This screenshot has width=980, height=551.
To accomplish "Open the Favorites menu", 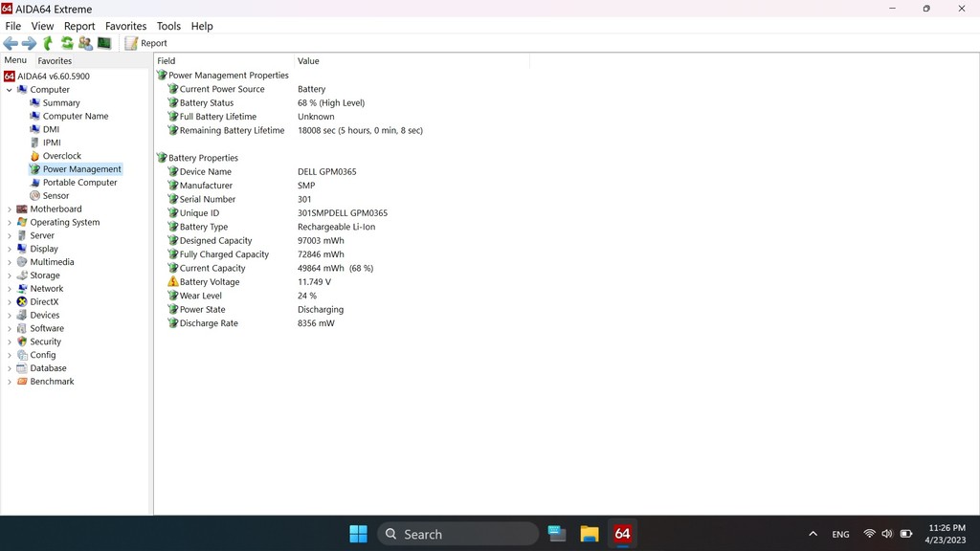I will point(125,26).
